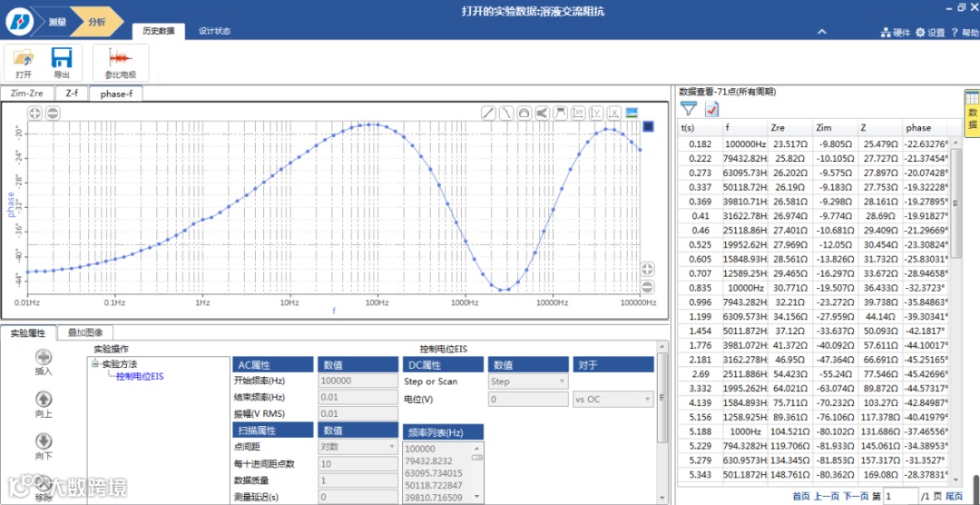Go to 尾页 last page
980x505 pixels.
[x=954, y=496]
